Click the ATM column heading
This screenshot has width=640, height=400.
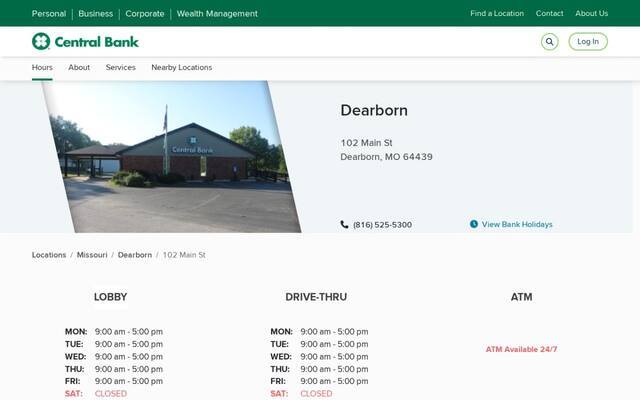pos(521,297)
